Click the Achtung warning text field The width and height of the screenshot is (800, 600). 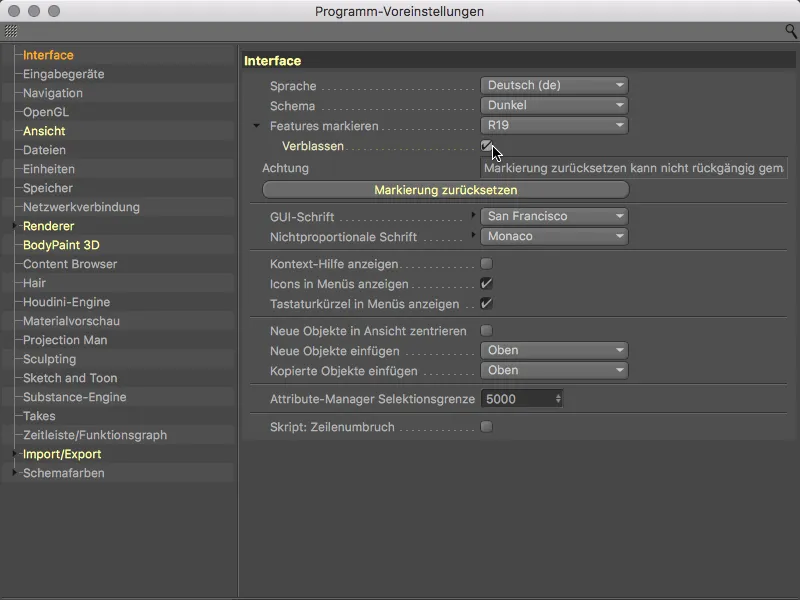(x=634, y=168)
